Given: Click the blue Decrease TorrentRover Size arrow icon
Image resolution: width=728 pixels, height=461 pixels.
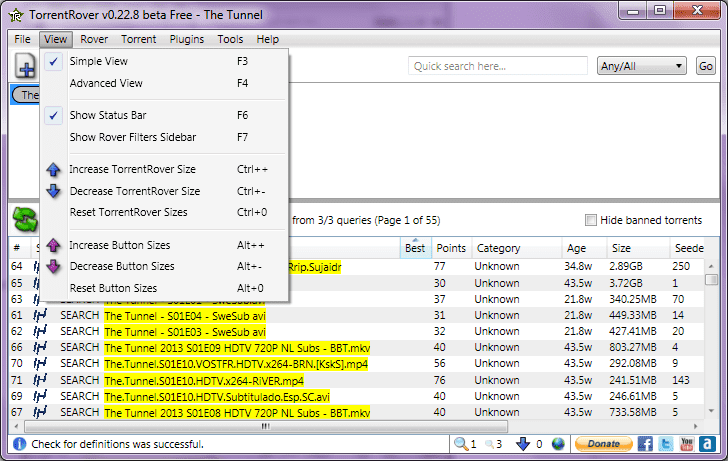Looking at the screenshot, I should 53,191.
